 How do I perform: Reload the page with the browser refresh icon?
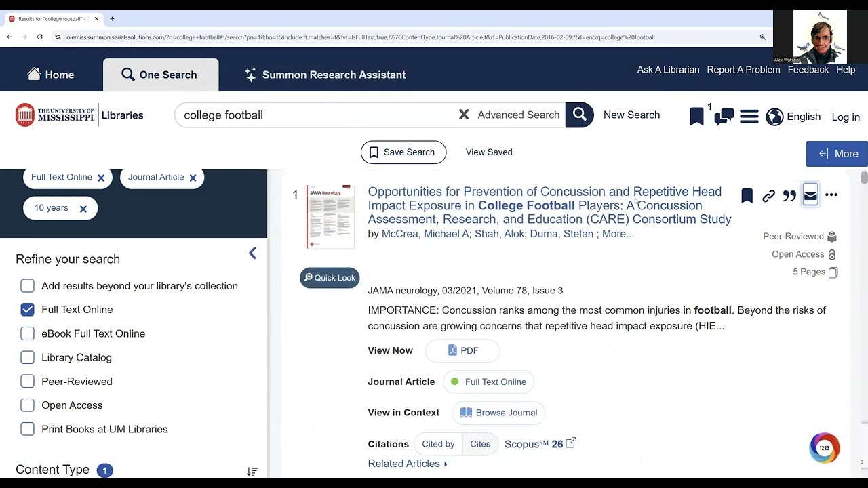(x=40, y=37)
